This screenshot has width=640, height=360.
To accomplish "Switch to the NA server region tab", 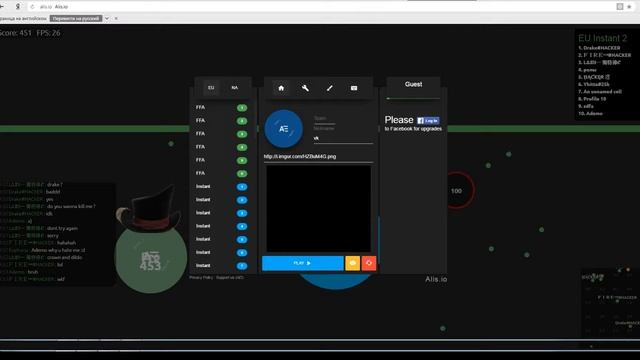I will coord(234,88).
